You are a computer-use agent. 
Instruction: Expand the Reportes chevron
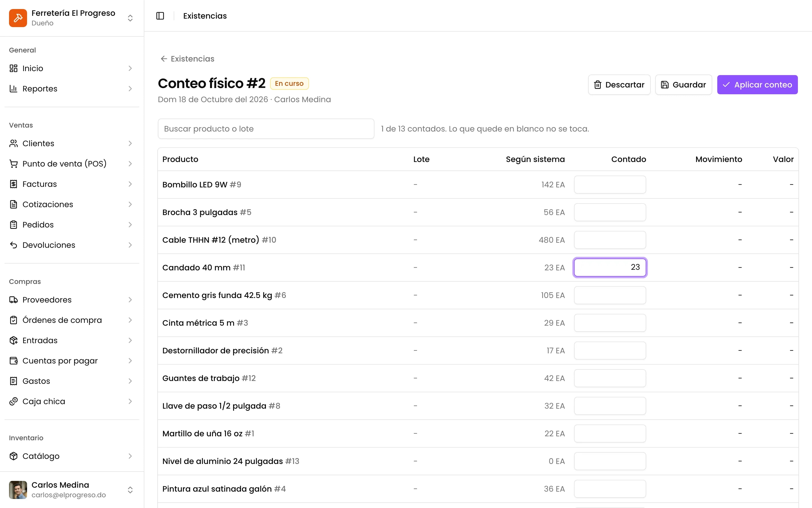point(130,89)
